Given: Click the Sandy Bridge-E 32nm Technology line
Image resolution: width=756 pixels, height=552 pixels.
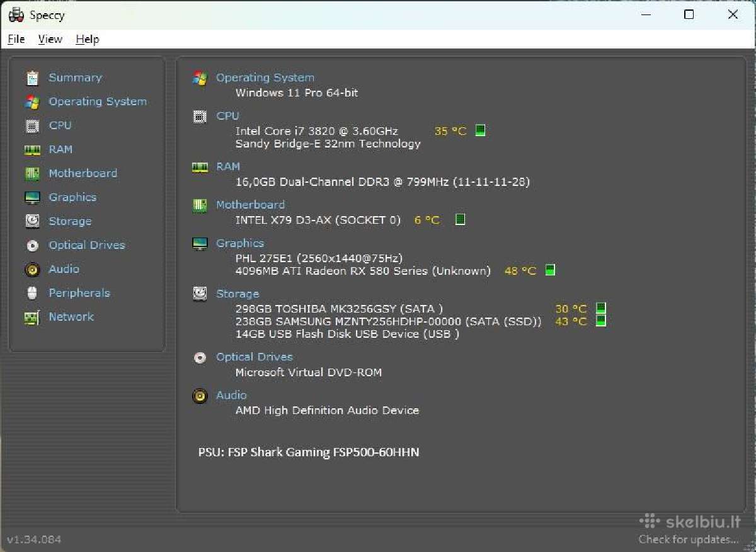Looking at the screenshot, I should point(328,144).
